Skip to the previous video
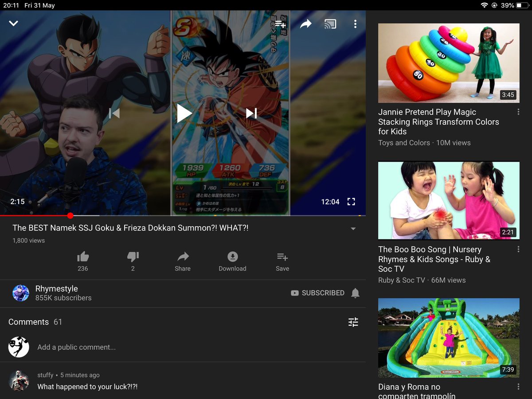This screenshot has width=532, height=399. click(114, 113)
